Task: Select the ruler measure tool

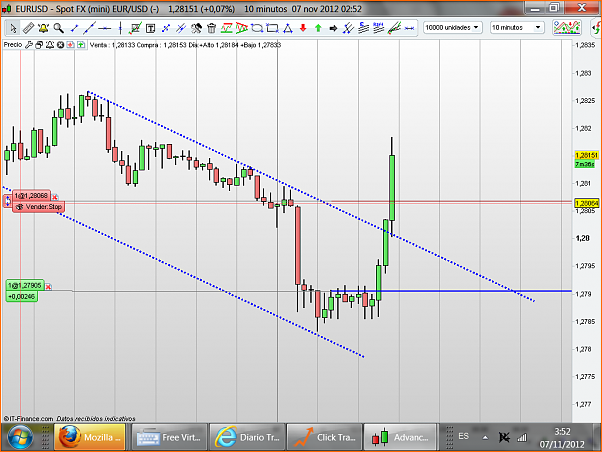Action: 28,28
